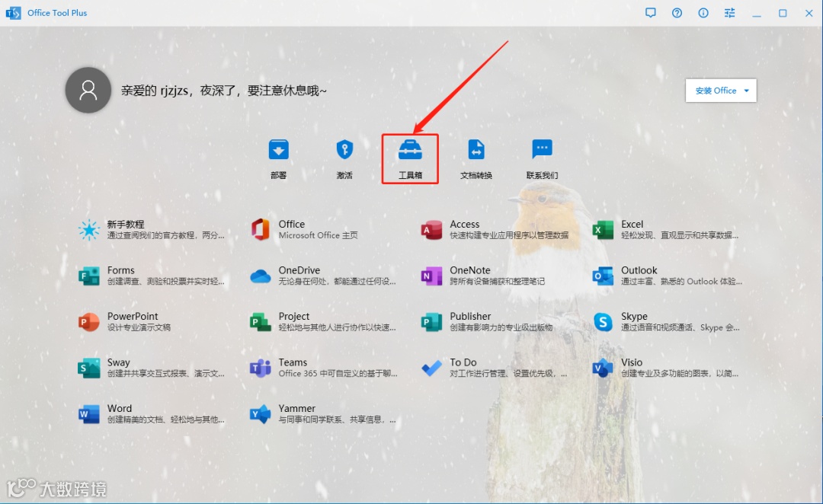Expand the 安装 Office dropdown arrow

point(746,91)
